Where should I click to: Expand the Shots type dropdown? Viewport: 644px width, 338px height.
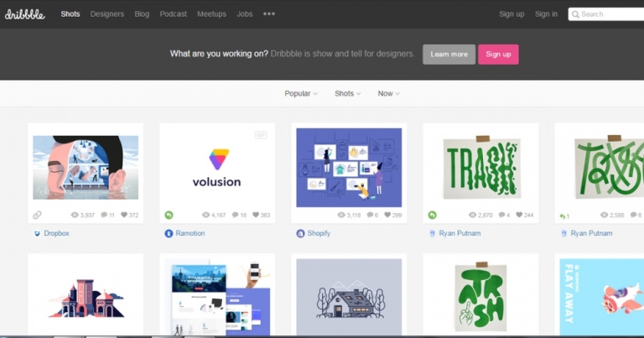pos(347,94)
